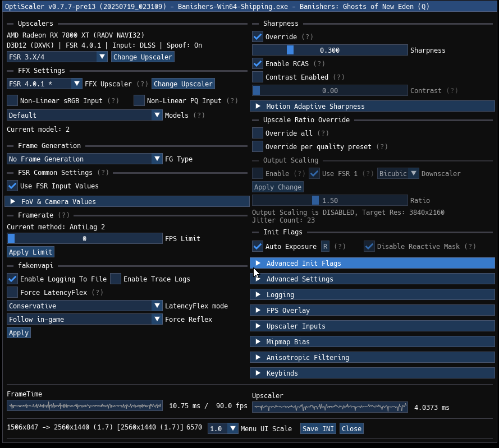Enable the Contrast Enabled checkbox
Viewport: 499px width, 448px height.
click(x=258, y=77)
